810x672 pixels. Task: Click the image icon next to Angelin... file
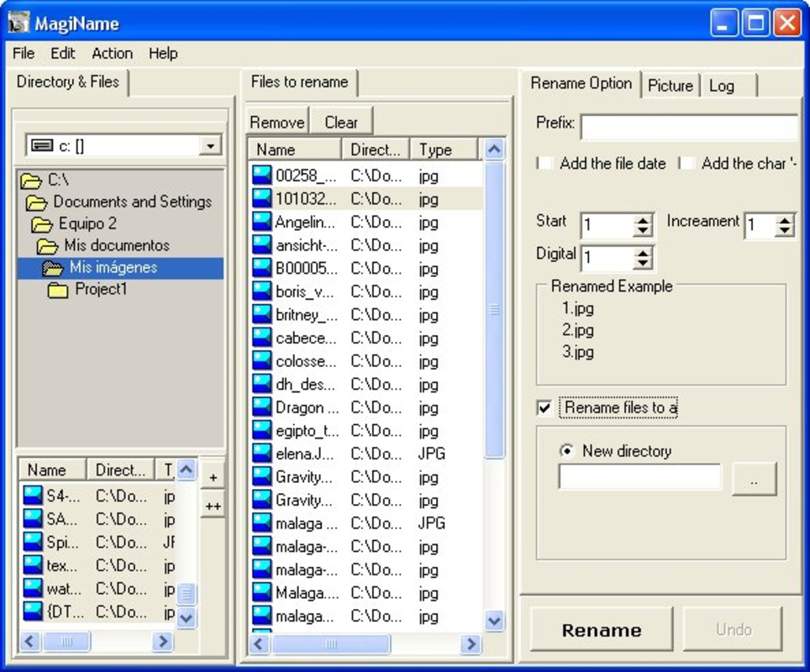click(x=262, y=222)
